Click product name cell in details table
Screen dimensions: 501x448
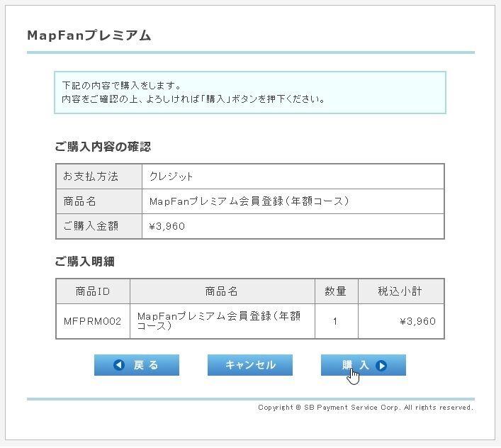point(223,321)
